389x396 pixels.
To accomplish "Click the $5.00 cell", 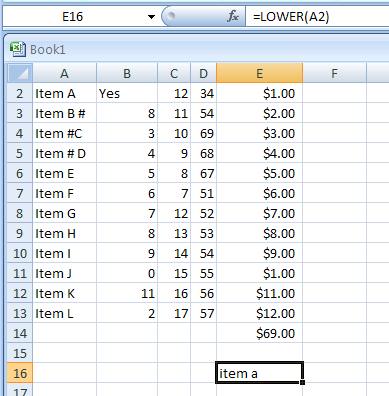I will [259, 173].
